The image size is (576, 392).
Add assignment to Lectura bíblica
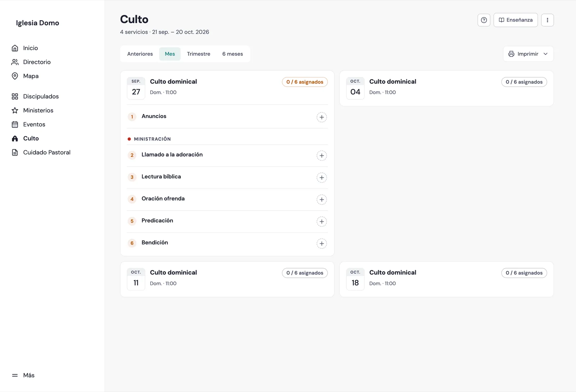pyautogui.click(x=321, y=177)
